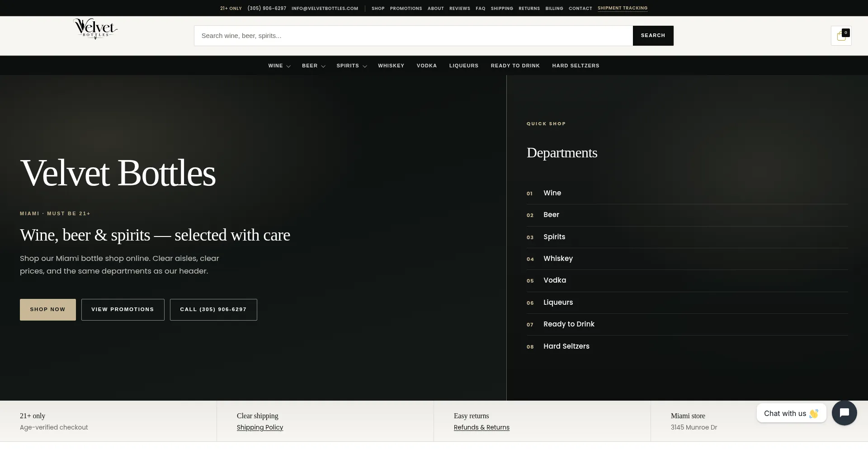
Task: Open the Reviews page link
Action: point(460,8)
